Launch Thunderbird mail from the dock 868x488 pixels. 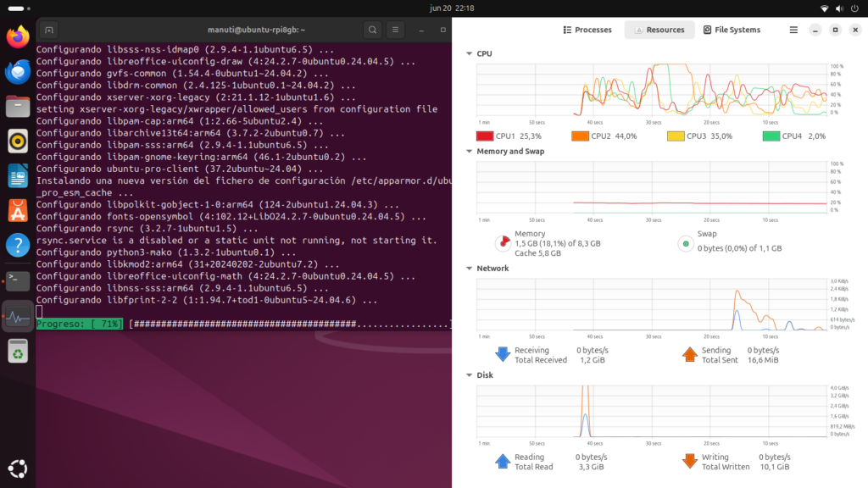18,72
